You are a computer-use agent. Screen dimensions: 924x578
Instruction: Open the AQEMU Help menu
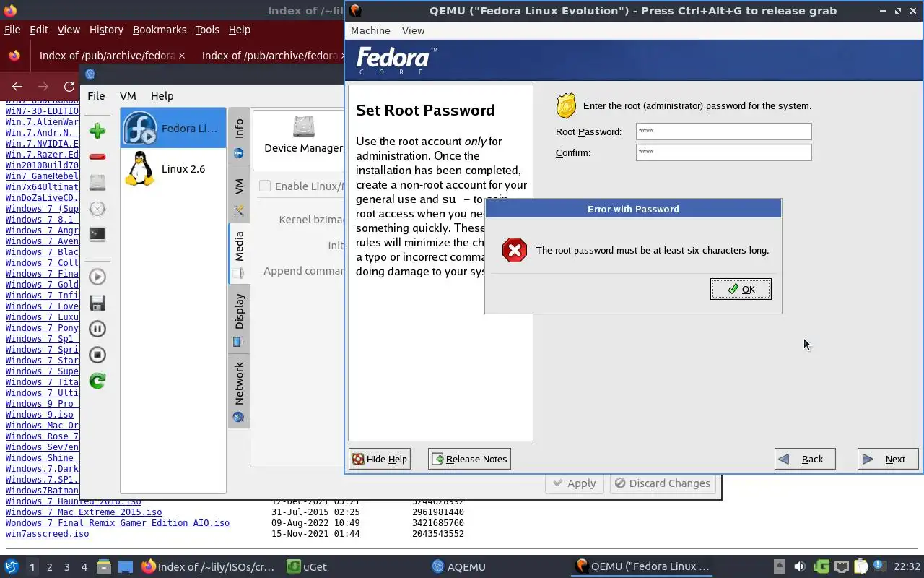[x=162, y=95]
